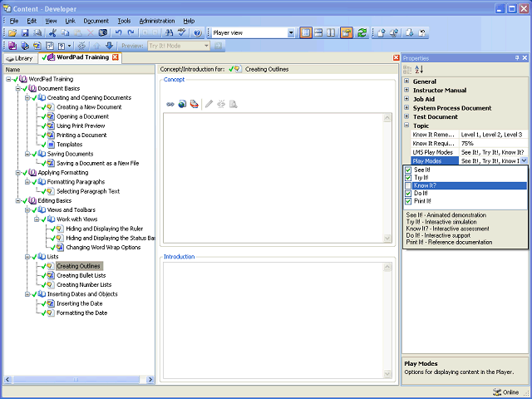Click the Name column header
This screenshot has height=399, width=532.
coord(79,70)
